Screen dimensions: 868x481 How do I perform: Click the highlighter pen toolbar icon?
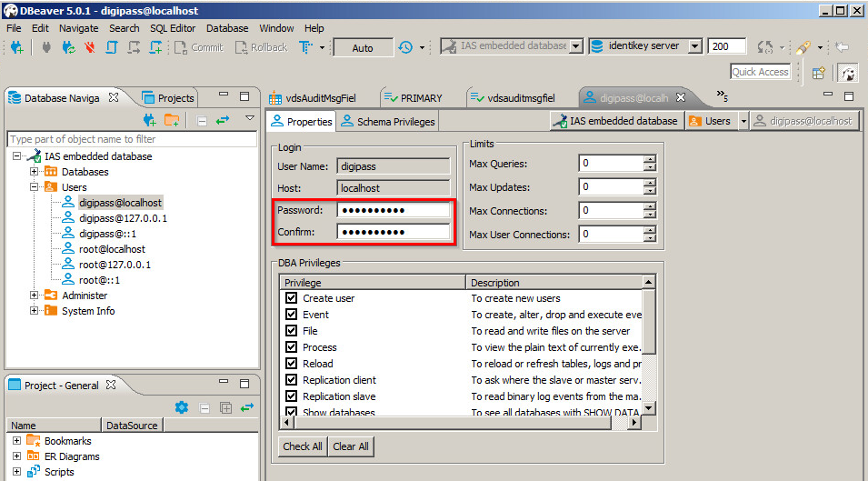click(x=803, y=47)
